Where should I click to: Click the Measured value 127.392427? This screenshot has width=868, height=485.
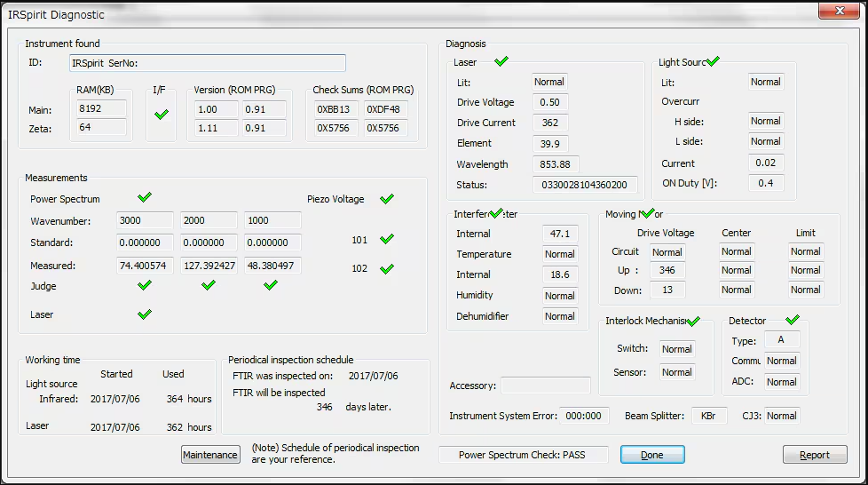(209, 266)
